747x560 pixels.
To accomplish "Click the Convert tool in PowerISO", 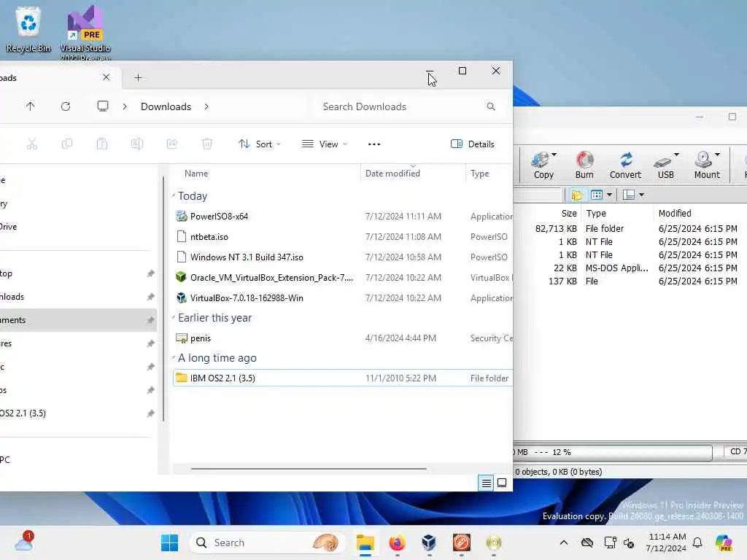I will coord(625,165).
